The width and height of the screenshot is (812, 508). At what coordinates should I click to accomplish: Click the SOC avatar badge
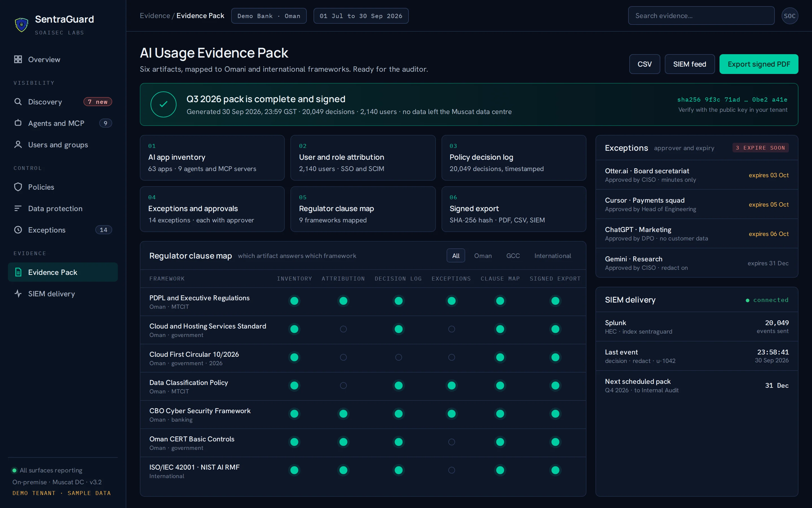pyautogui.click(x=789, y=16)
